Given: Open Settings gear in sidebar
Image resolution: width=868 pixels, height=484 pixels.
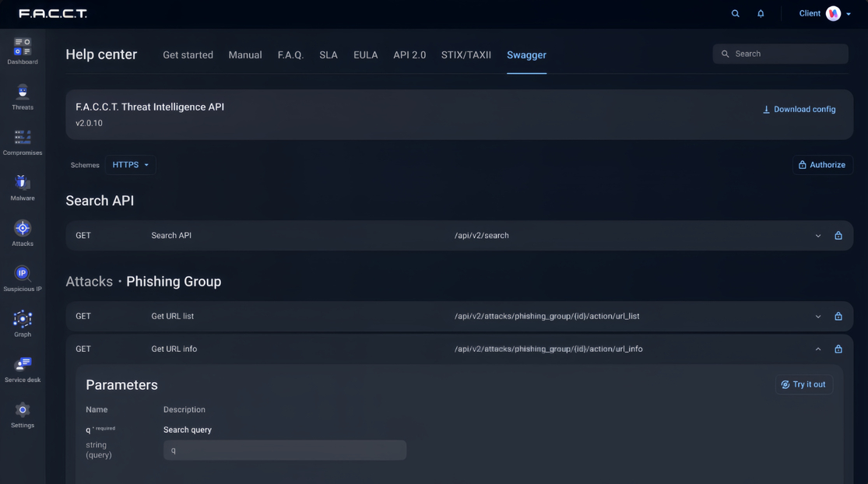Looking at the screenshot, I should pyautogui.click(x=23, y=410).
